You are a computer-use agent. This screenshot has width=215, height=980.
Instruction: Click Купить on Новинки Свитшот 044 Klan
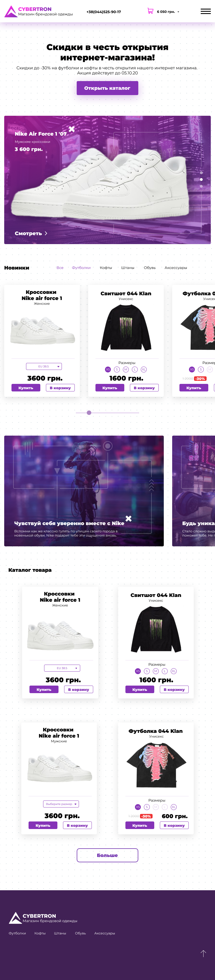point(110,388)
